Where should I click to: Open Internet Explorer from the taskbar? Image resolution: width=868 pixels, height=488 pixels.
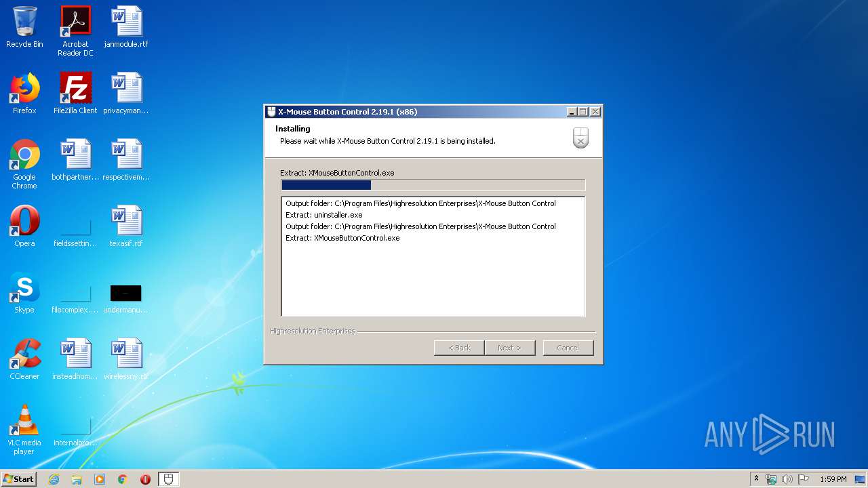54,479
